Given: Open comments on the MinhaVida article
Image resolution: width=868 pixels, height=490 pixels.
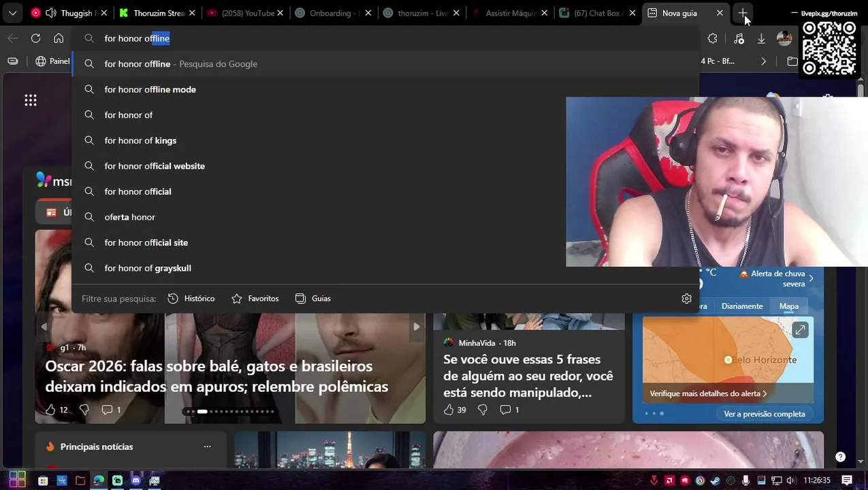Looking at the screenshot, I should coord(509,410).
